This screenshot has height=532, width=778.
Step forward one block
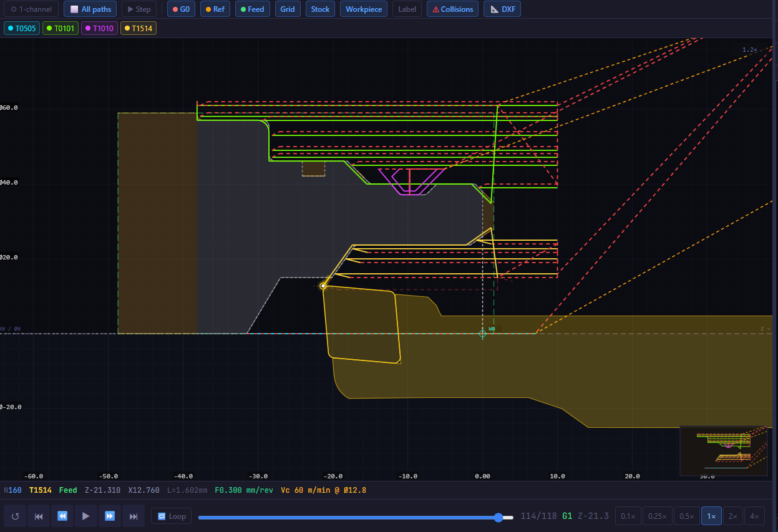point(110,516)
